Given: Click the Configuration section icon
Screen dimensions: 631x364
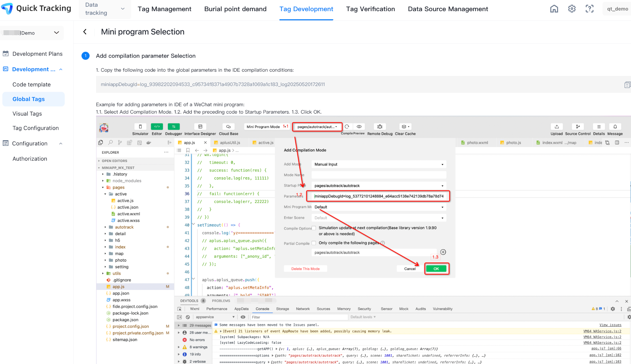Looking at the screenshot, I should tap(6, 143).
